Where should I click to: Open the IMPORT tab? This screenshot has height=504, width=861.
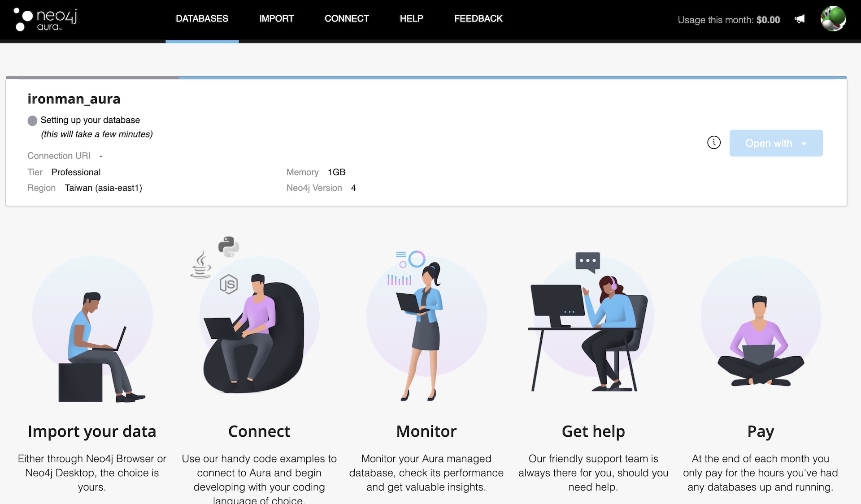[276, 18]
